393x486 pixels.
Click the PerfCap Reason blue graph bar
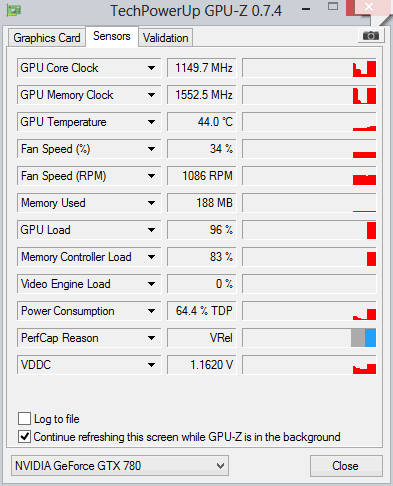[x=370, y=338]
